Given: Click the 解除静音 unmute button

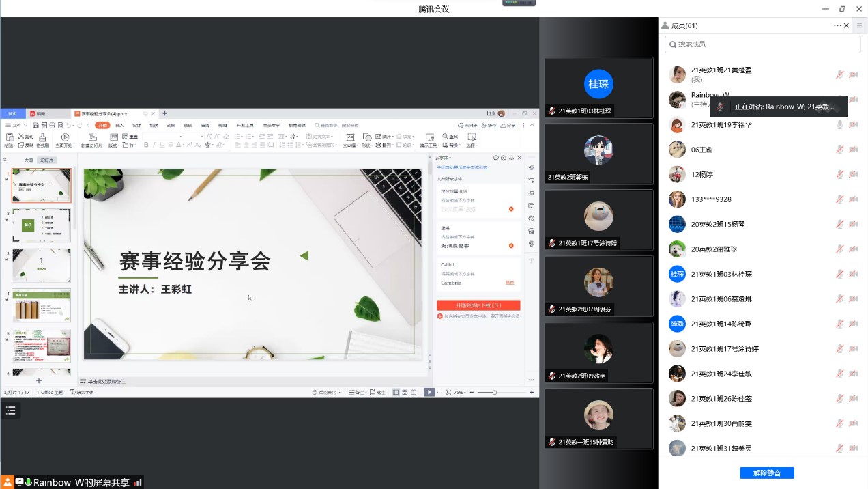Looking at the screenshot, I should click(766, 473).
